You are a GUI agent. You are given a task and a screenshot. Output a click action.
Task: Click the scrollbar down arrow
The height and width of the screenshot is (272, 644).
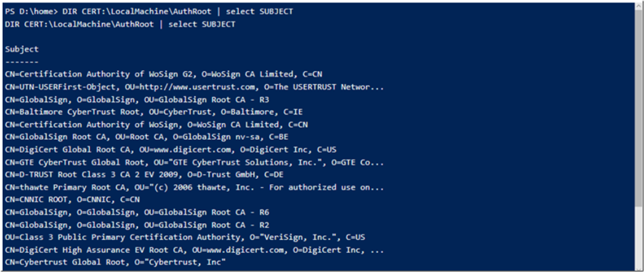point(639,268)
